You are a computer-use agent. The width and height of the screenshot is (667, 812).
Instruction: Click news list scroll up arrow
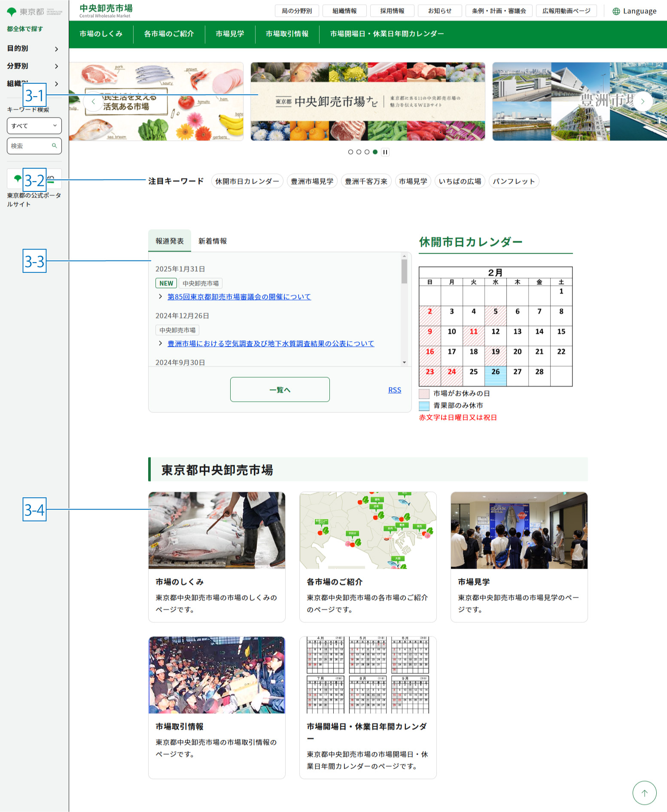point(404,256)
